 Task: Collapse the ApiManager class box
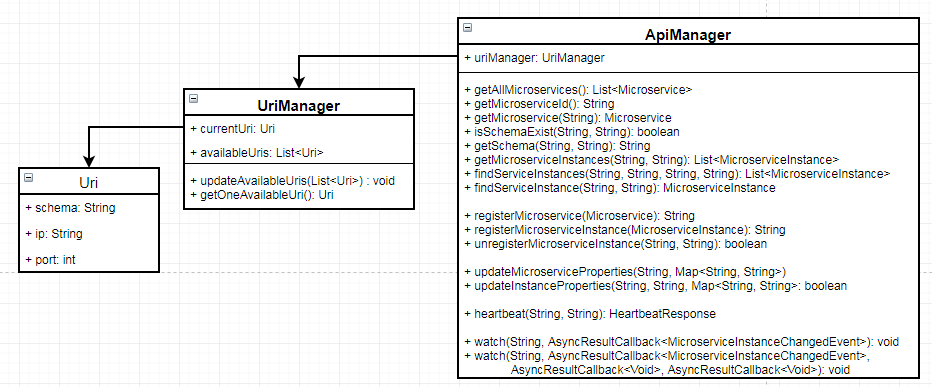click(467, 27)
